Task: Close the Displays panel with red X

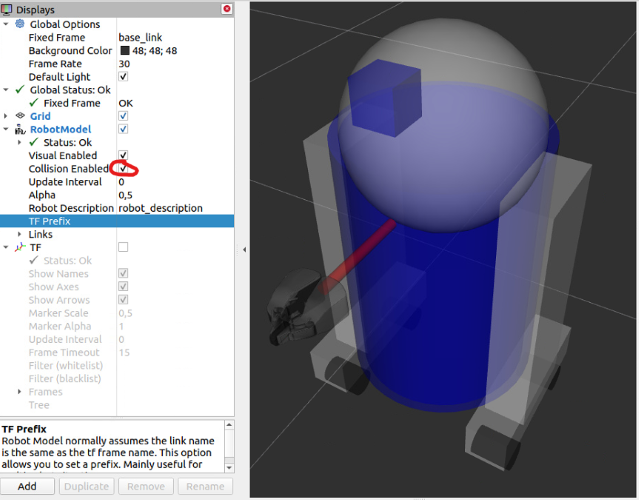Action: (x=226, y=9)
